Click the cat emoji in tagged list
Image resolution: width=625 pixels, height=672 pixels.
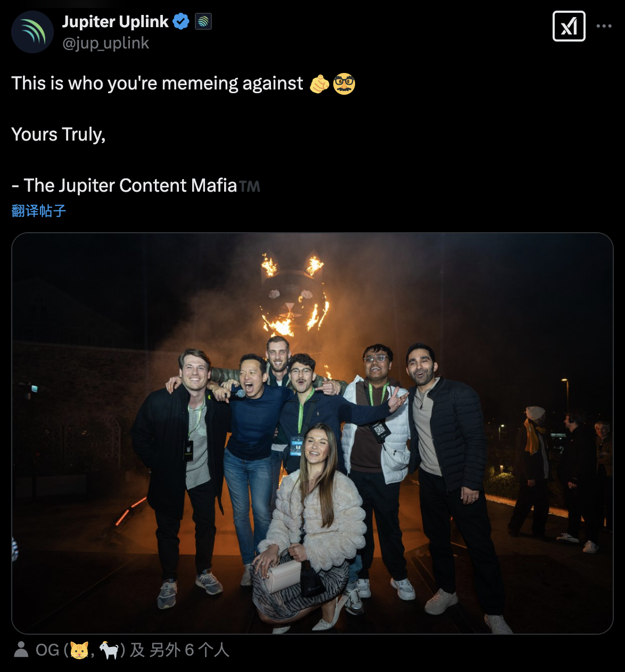(79, 651)
